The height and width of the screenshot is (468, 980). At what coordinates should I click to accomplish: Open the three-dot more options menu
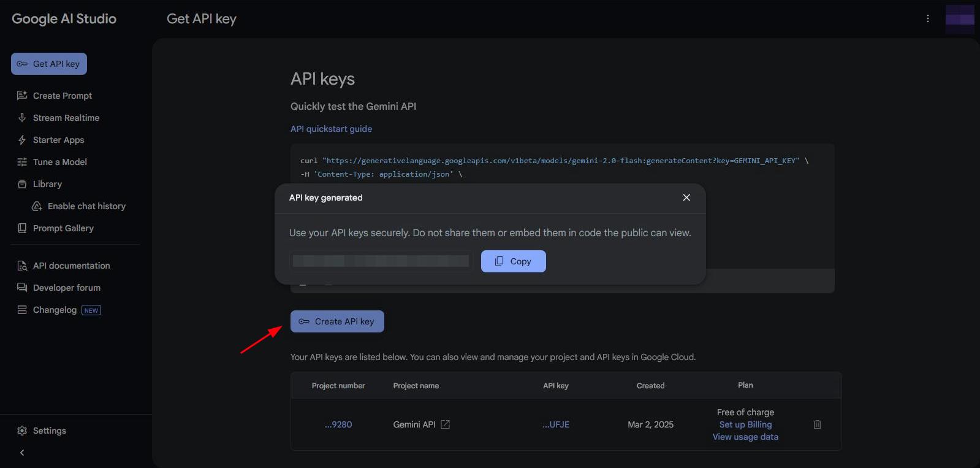click(x=928, y=19)
